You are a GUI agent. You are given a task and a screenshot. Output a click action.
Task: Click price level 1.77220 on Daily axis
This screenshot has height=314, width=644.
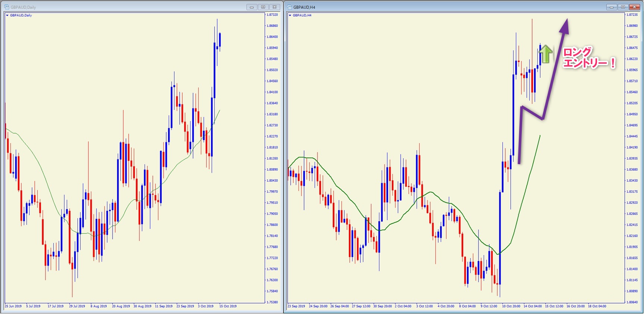point(272,258)
